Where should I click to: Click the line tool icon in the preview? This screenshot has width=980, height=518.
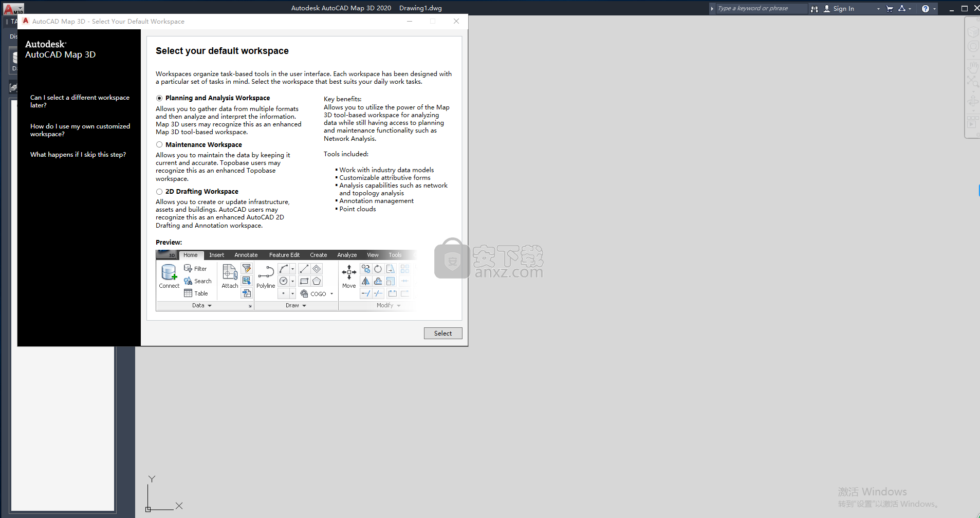point(304,269)
